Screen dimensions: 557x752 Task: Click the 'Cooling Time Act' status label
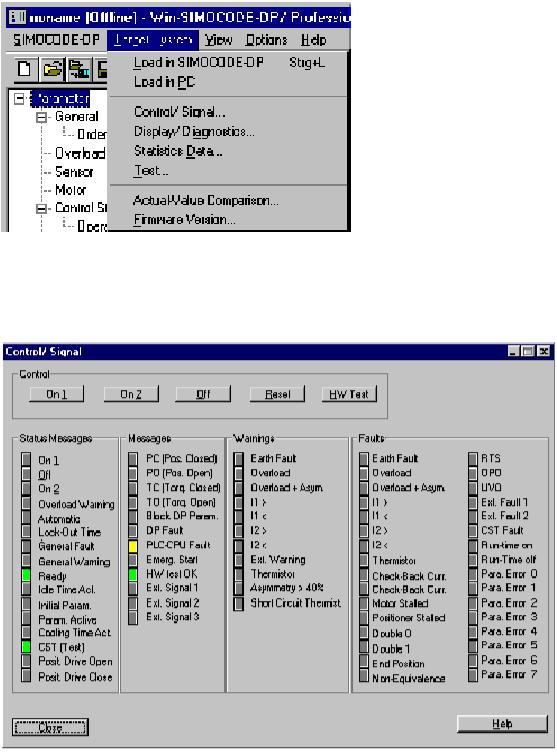[74, 633]
